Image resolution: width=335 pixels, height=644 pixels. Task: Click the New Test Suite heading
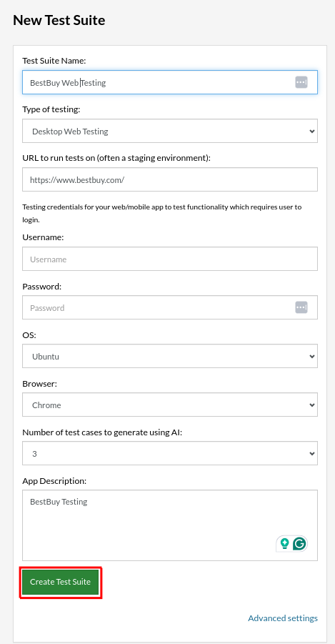(59, 20)
